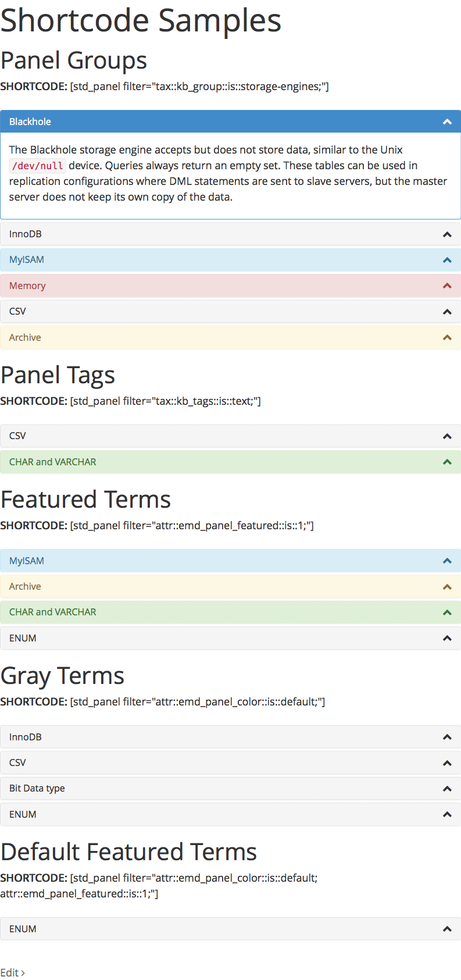
Task: Expand the CSV panel in Panel Groups
Action: [230, 311]
